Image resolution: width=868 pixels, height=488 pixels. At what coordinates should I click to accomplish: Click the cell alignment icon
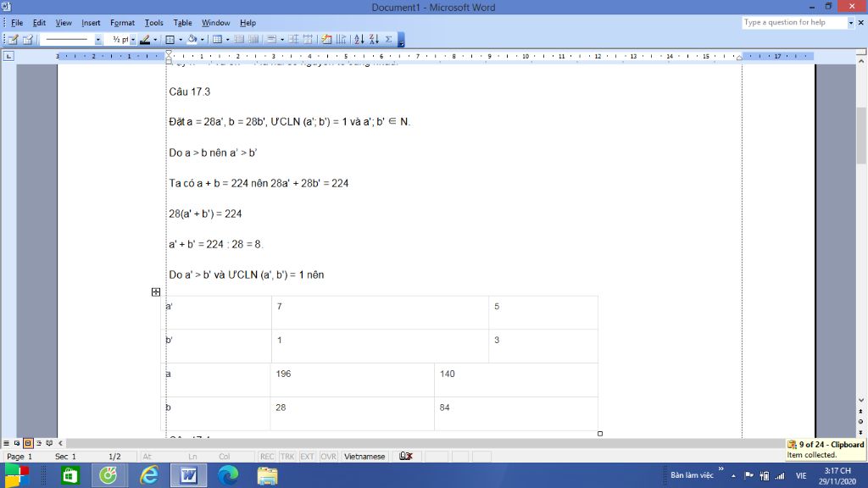point(272,39)
